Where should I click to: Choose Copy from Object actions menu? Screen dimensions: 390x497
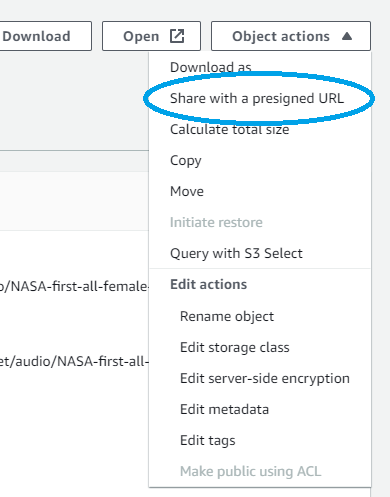[x=186, y=160]
